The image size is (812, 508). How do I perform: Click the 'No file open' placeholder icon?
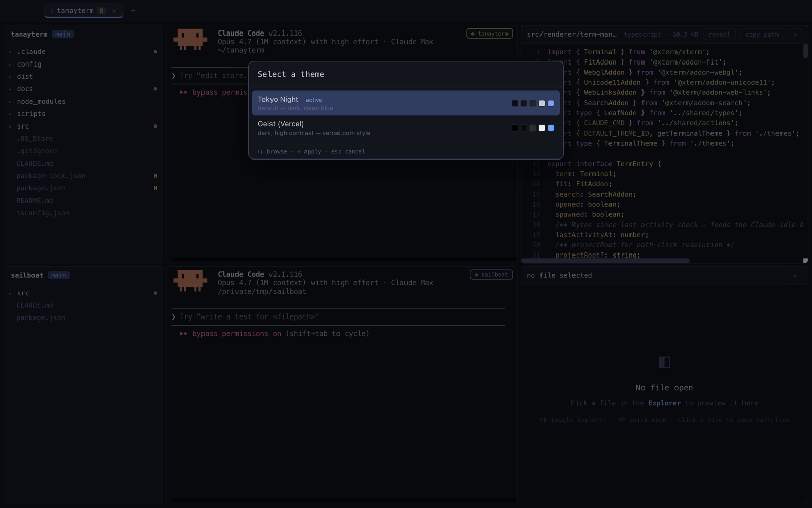(x=664, y=362)
